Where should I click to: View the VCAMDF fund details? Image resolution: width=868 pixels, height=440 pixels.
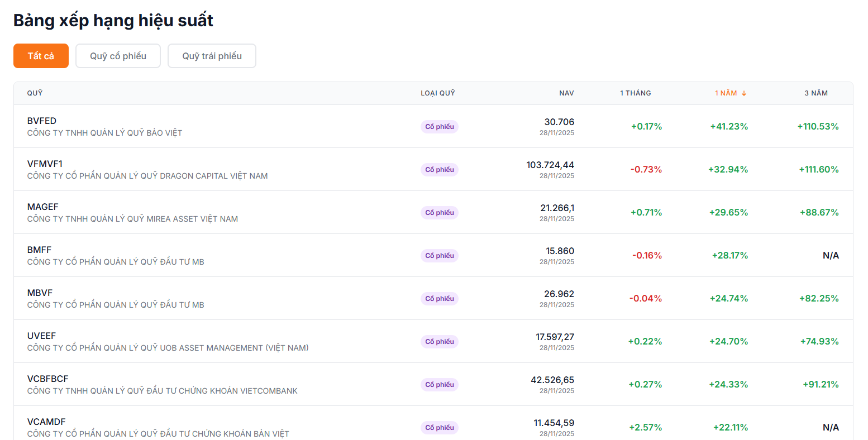(46, 422)
